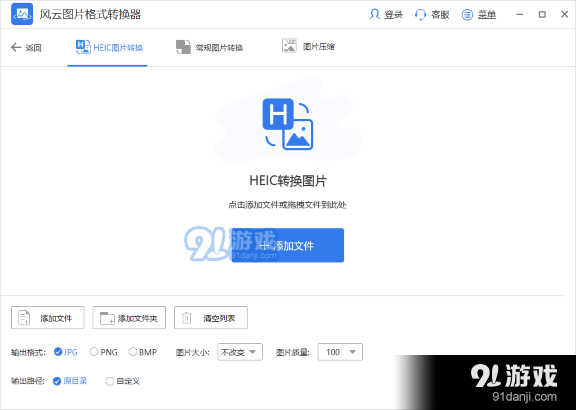576x410 pixels.
Task: Click the 常规图片转换 overlapping squares icon
Action: 183,47
